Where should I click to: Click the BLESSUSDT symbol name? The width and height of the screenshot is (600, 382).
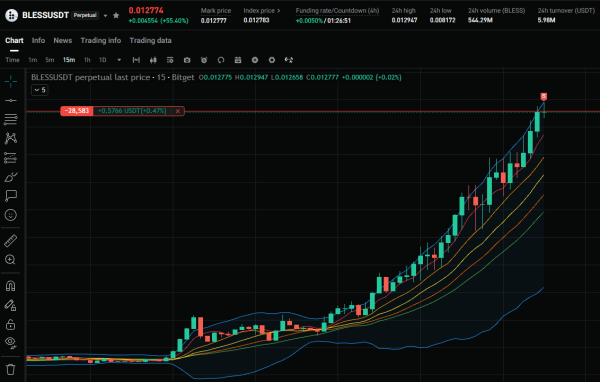pos(46,15)
